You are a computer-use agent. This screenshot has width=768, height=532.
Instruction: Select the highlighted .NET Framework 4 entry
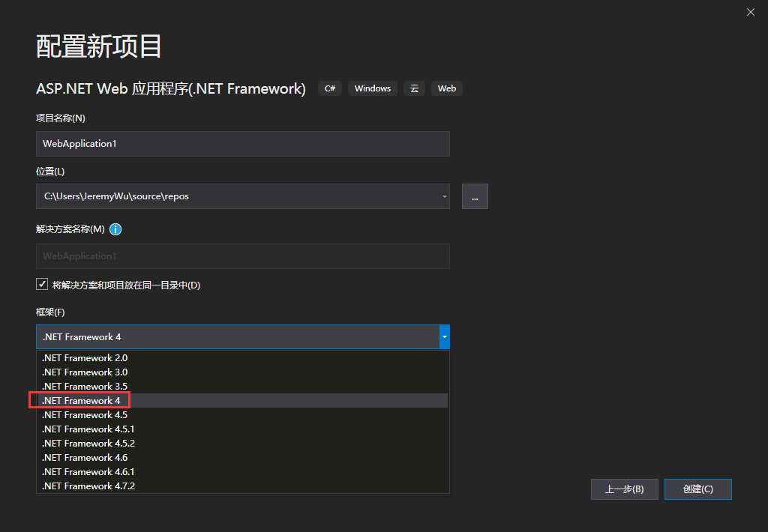pyautogui.click(x=243, y=400)
